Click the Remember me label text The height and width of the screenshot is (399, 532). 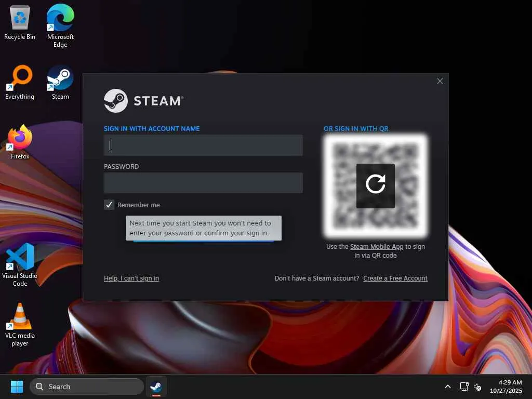138,205
